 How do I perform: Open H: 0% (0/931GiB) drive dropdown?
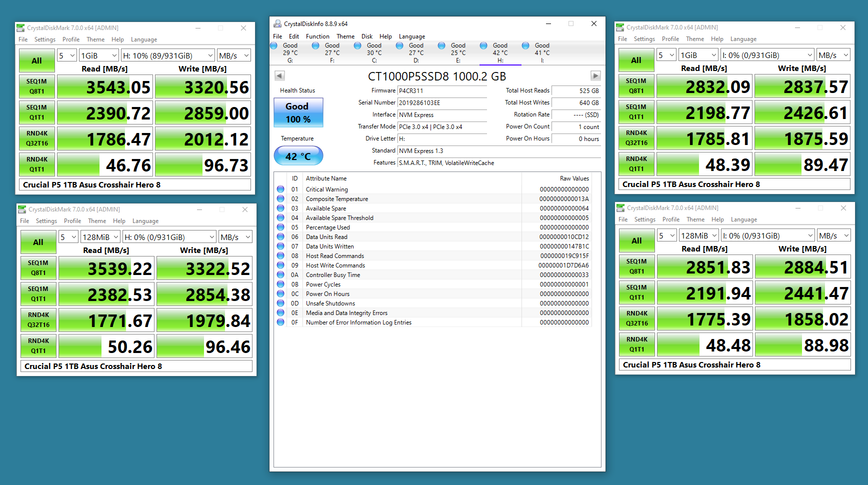pyautogui.click(x=169, y=237)
